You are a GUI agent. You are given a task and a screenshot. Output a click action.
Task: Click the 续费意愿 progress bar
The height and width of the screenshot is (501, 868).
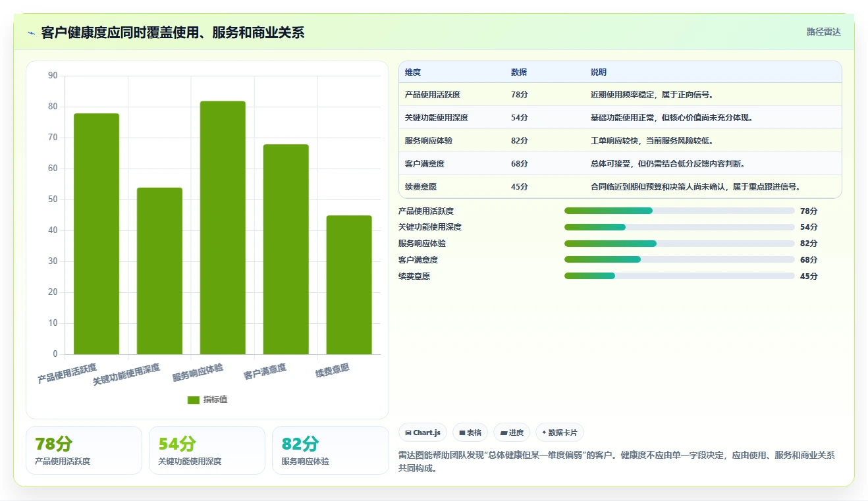click(x=680, y=277)
